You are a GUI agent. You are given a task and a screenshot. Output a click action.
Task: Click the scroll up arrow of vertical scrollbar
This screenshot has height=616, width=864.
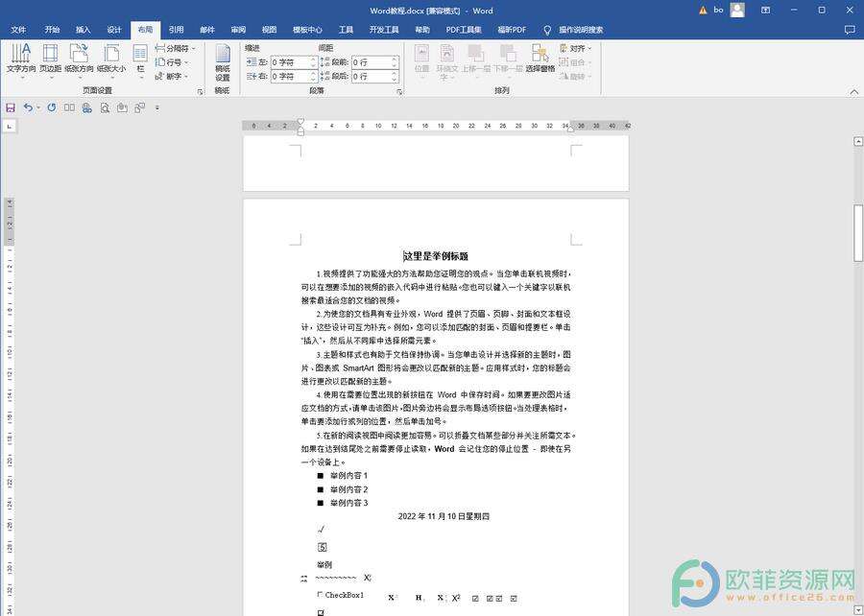(x=858, y=141)
